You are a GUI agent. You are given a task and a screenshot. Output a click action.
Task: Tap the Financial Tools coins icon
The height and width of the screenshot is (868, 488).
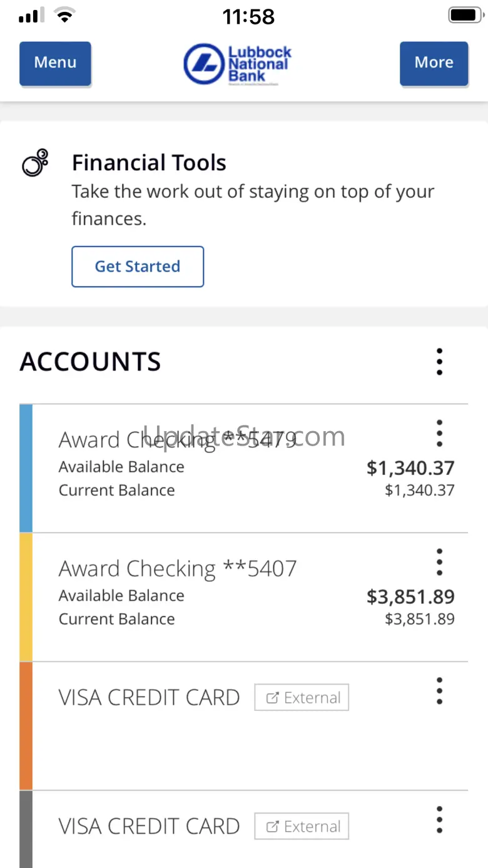(x=35, y=163)
